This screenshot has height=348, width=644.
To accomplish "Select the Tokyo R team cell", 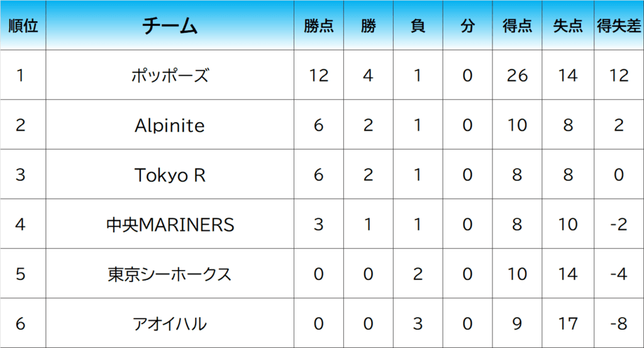I will [x=170, y=175].
